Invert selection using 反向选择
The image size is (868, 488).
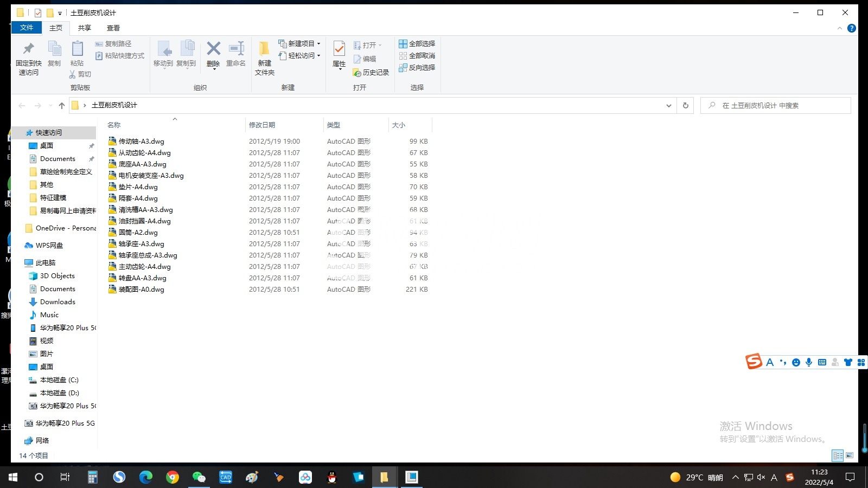point(417,68)
